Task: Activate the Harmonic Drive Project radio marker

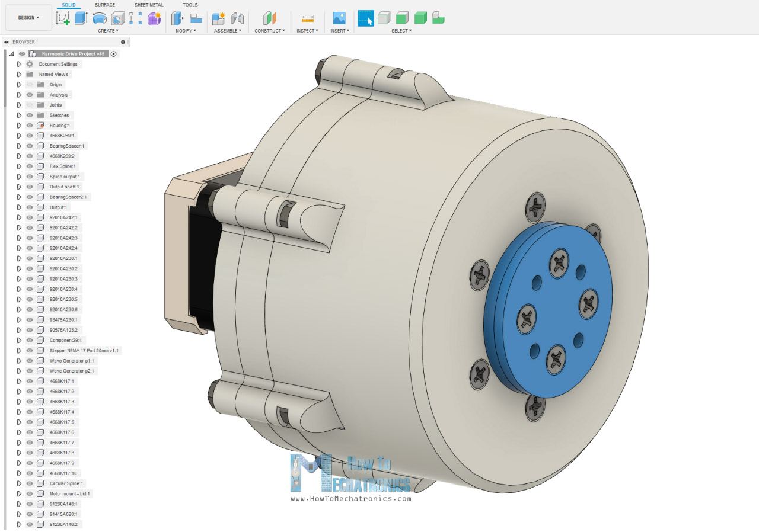Action: [113, 54]
